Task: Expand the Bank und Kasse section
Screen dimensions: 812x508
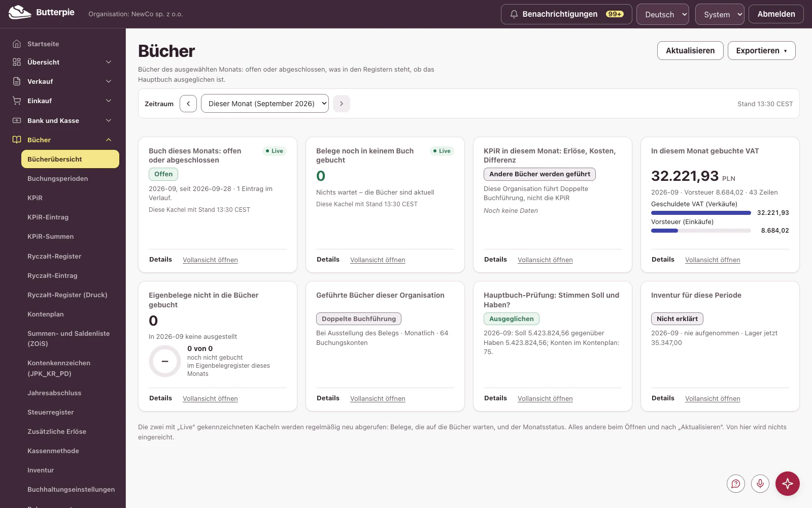Action: click(109, 120)
